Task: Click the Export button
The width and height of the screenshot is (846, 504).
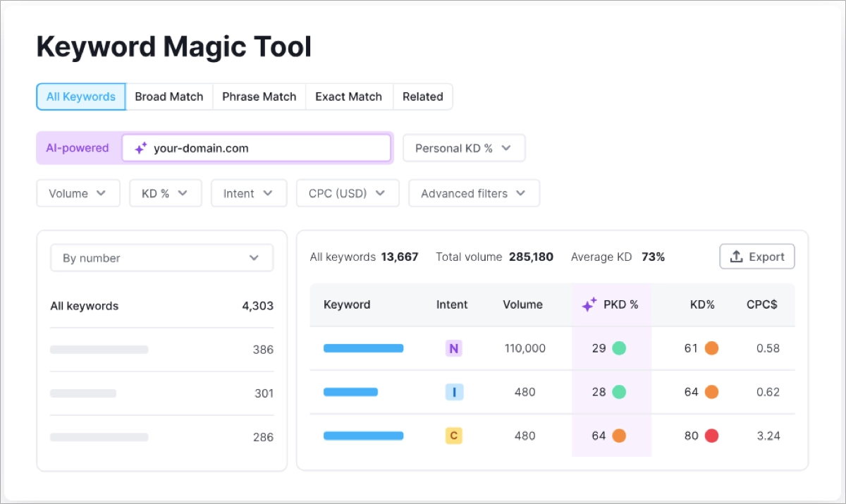Action: tap(757, 256)
